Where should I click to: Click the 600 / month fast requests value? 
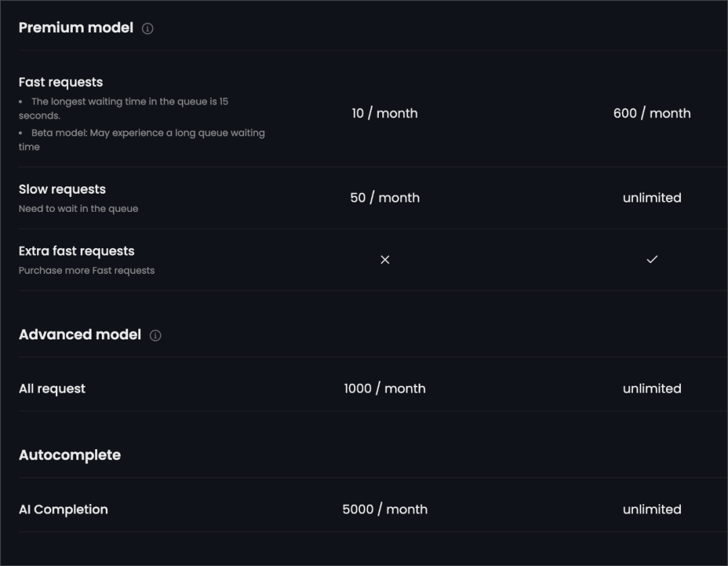point(652,113)
